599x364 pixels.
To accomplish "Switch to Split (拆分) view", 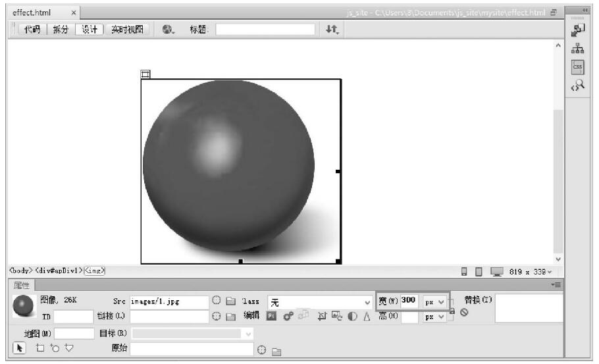I will 61,30.
